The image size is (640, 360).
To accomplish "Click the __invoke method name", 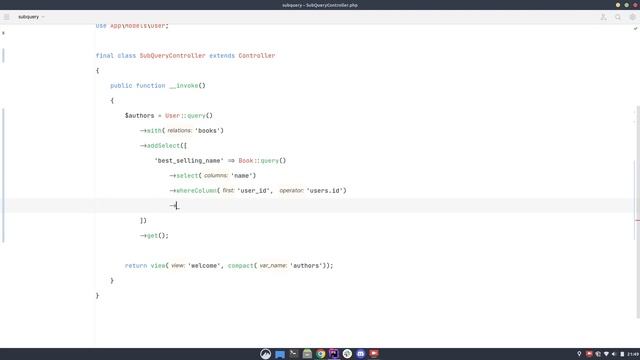I will pyautogui.click(x=184, y=86).
